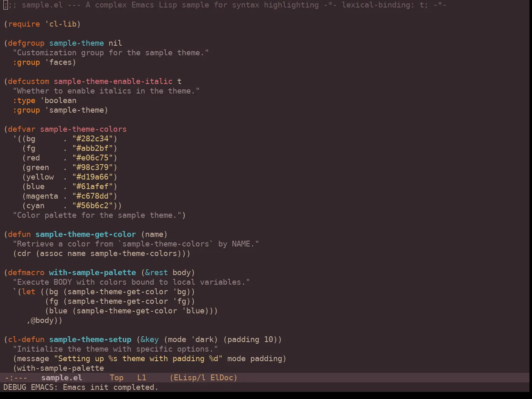
Task: Click 'sample-theme' after defgroup
Action: tap(76, 43)
